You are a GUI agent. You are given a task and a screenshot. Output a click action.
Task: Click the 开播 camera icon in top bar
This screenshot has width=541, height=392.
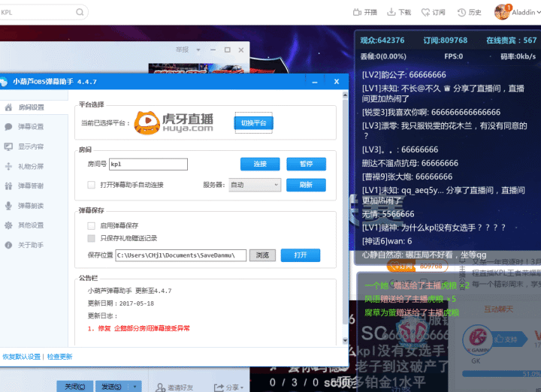point(357,13)
